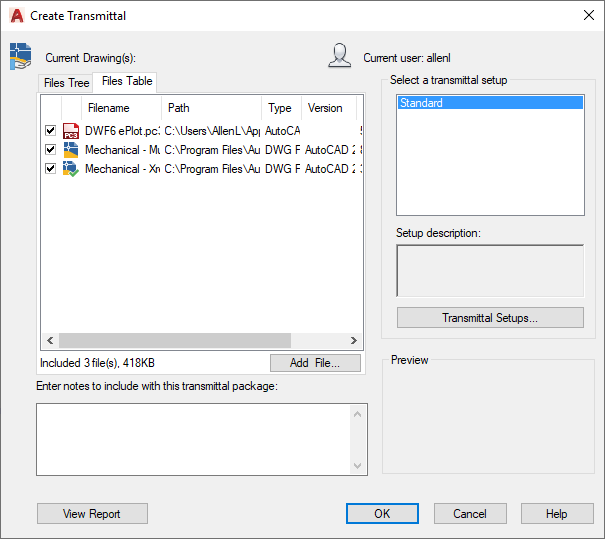The image size is (605, 539).
Task: Uncheck the DWF6 ePlot.pc3 file checkbox
Action: tap(50, 131)
